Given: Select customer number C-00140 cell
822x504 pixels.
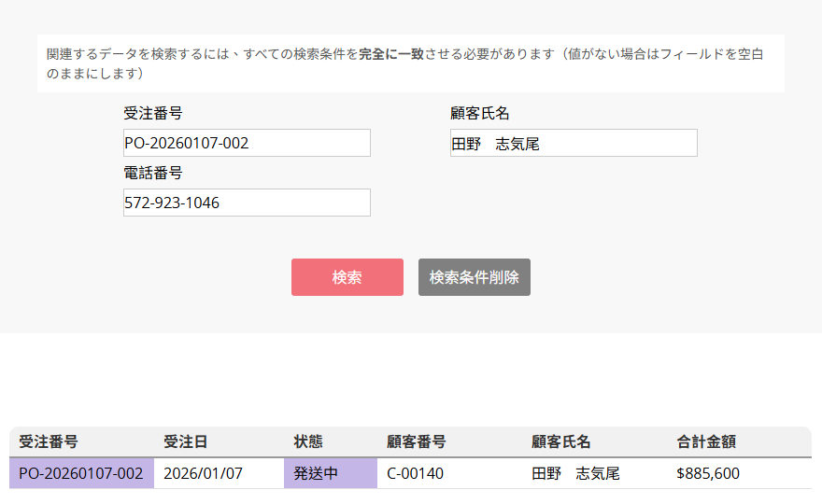Looking at the screenshot, I should point(415,473).
